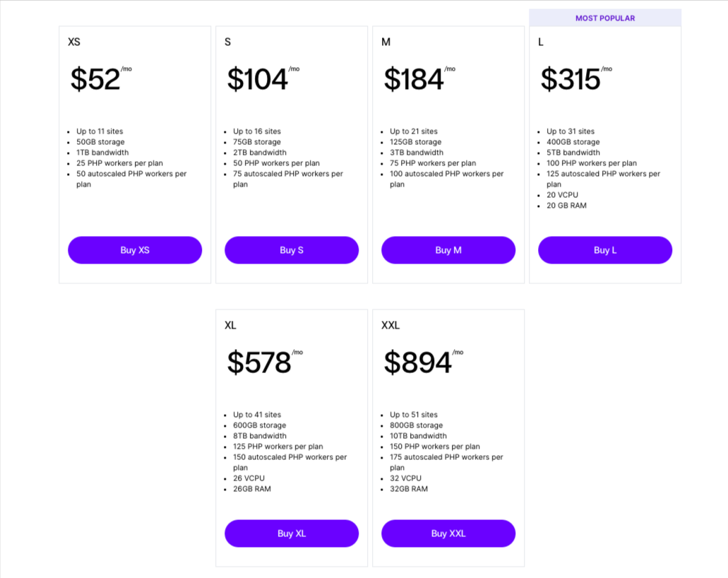Select the MOST POPULAR badge
The image size is (728, 578).
point(604,18)
